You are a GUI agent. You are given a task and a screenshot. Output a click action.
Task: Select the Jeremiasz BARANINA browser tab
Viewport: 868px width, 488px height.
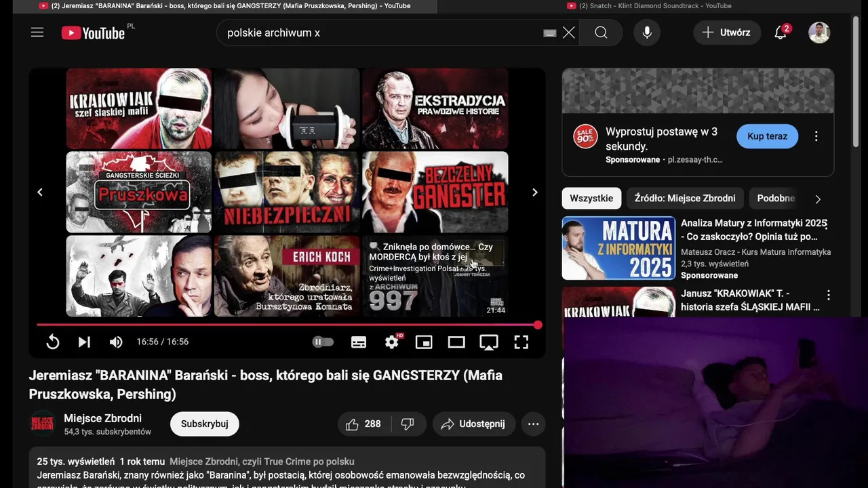point(226,6)
